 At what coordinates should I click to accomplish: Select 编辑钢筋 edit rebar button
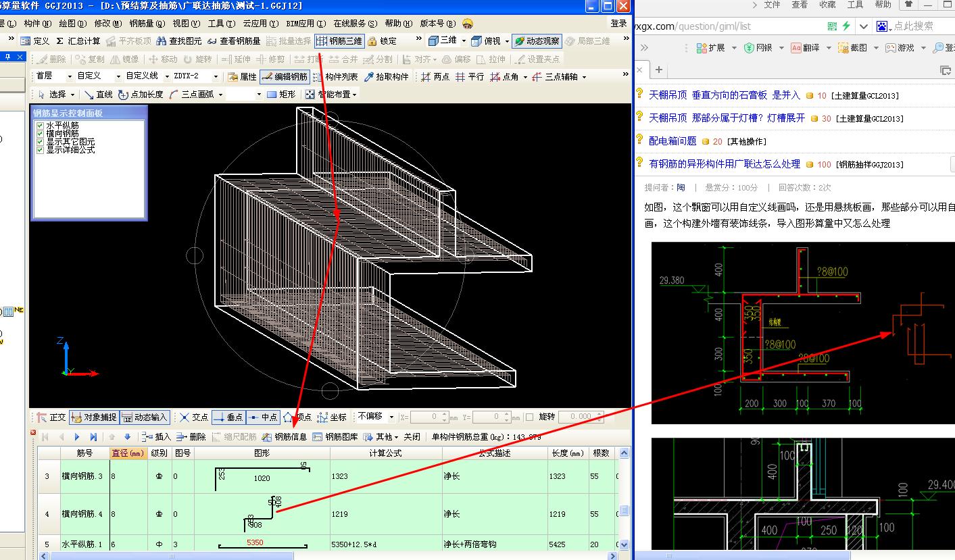click(x=285, y=76)
